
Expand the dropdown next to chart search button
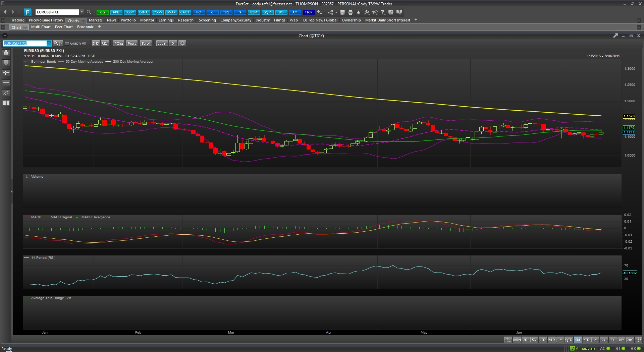coord(61,43)
